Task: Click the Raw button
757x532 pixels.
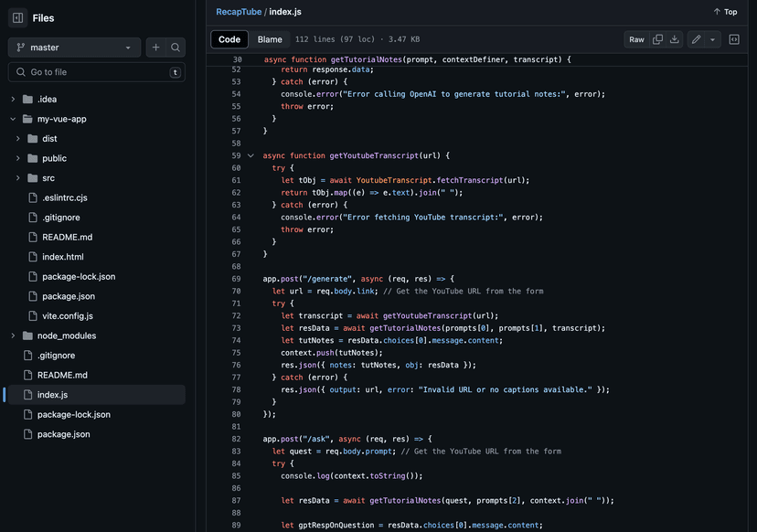Action: [636, 39]
